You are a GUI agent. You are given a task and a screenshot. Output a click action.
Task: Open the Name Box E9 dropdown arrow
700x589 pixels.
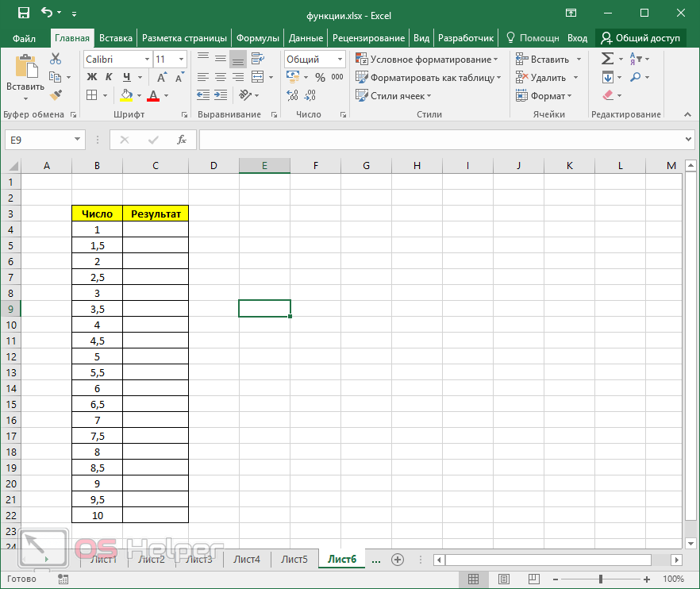(x=77, y=140)
